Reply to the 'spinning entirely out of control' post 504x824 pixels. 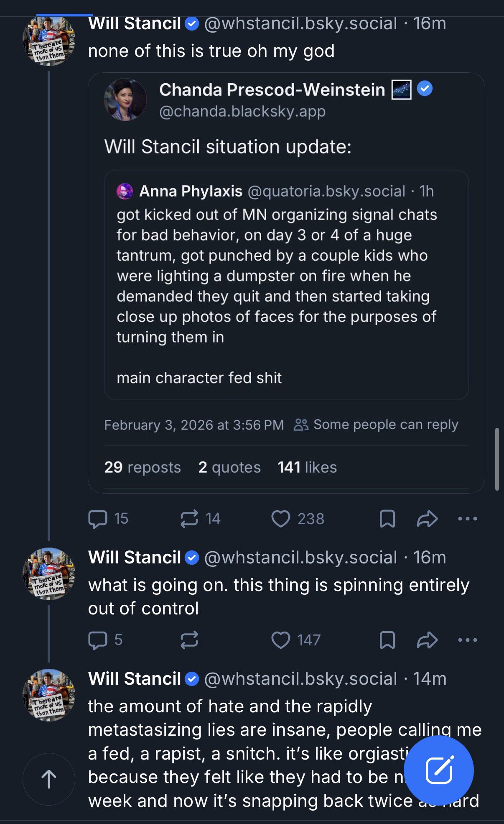(98, 640)
